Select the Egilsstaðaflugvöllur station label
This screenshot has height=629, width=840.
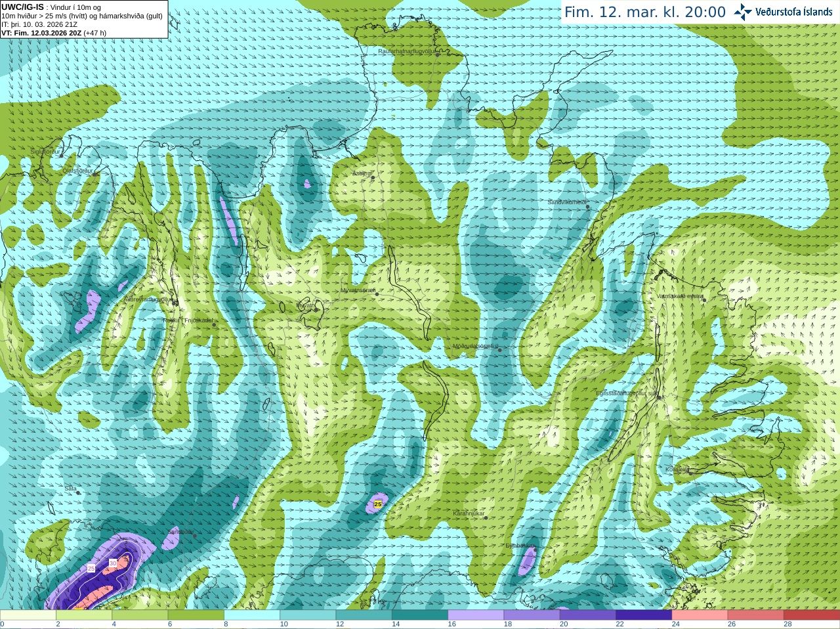[626, 393]
